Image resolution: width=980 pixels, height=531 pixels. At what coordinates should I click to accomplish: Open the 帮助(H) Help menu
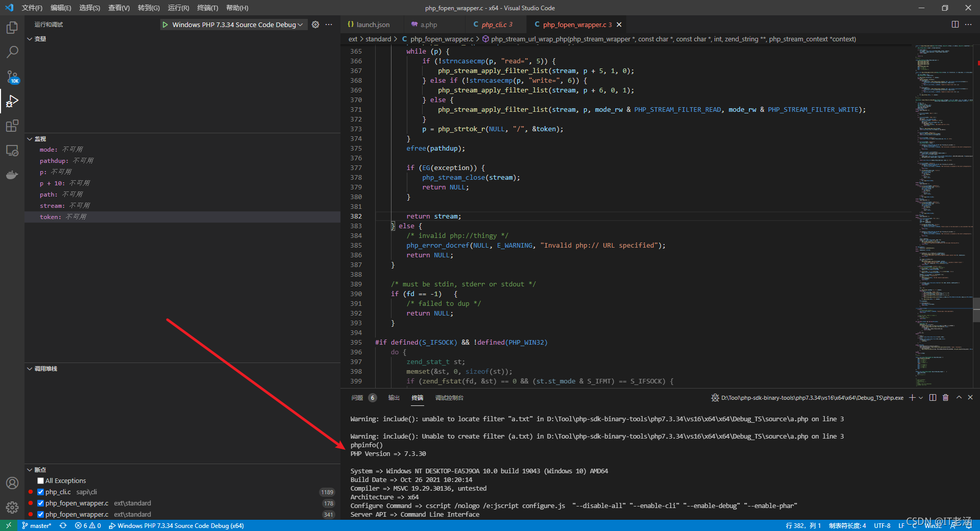pos(237,8)
